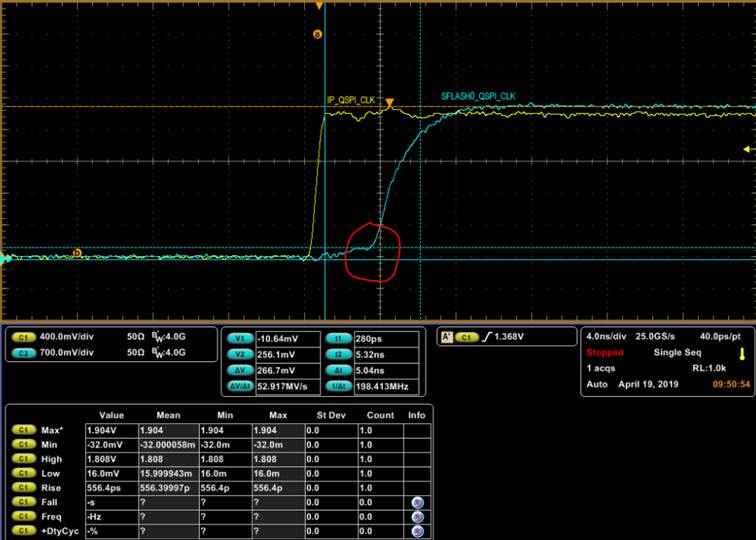Click the St Dev column header
Screen dimensions: 756x540
[331, 415]
